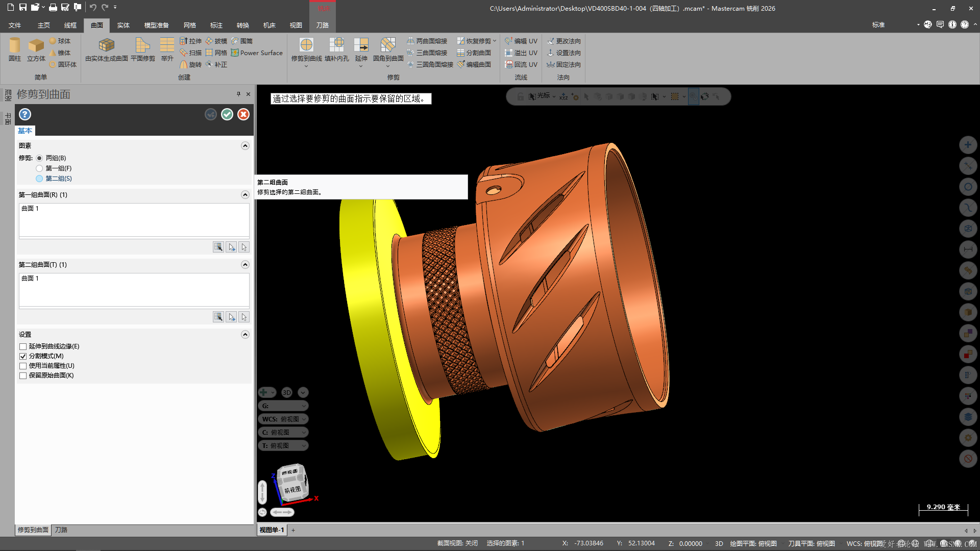Image resolution: width=980 pixels, height=551 pixels.
Task: Click Power Surface tool
Action: click(256, 53)
